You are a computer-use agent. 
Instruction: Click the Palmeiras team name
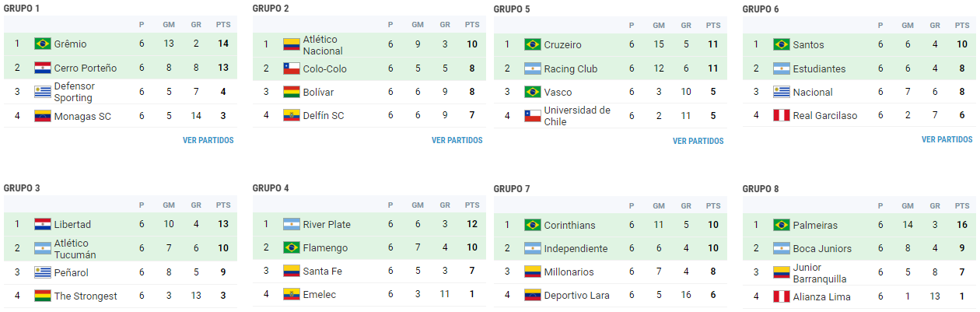tap(815, 226)
